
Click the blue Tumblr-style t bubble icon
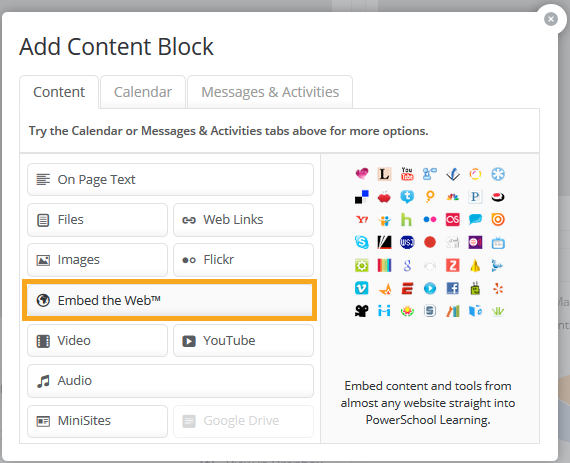tap(407, 197)
